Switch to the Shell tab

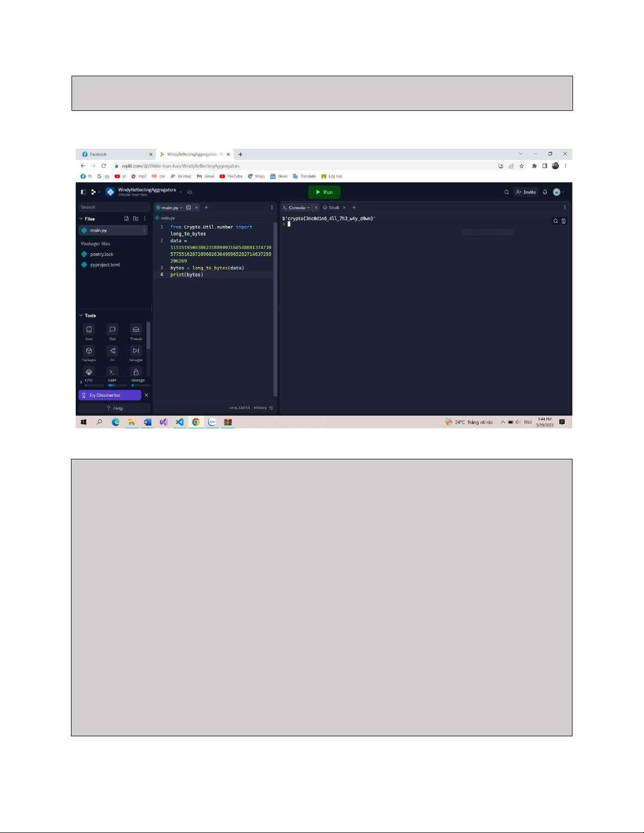[x=331, y=208]
